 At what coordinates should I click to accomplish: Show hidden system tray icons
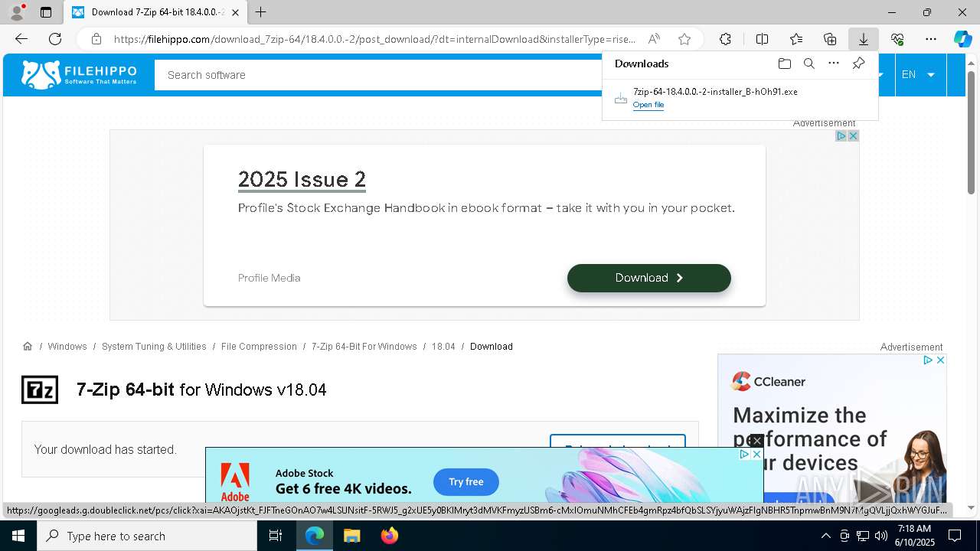tap(825, 536)
